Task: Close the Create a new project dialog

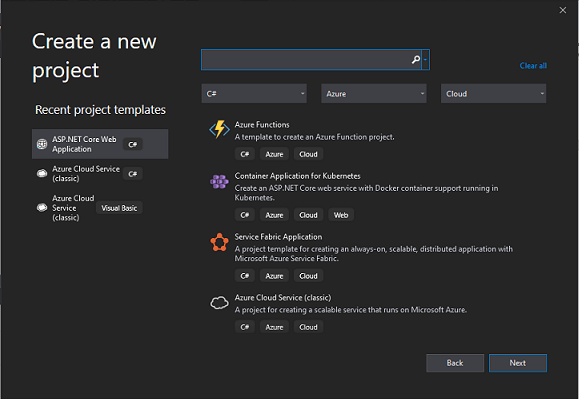Action: (x=562, y=10)
